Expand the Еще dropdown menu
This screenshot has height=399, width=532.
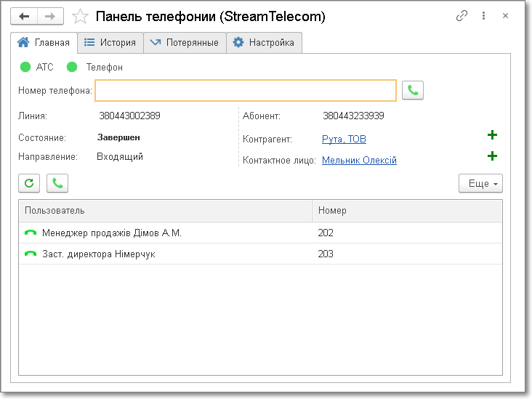pyautogui.click(x=480, y=184)
